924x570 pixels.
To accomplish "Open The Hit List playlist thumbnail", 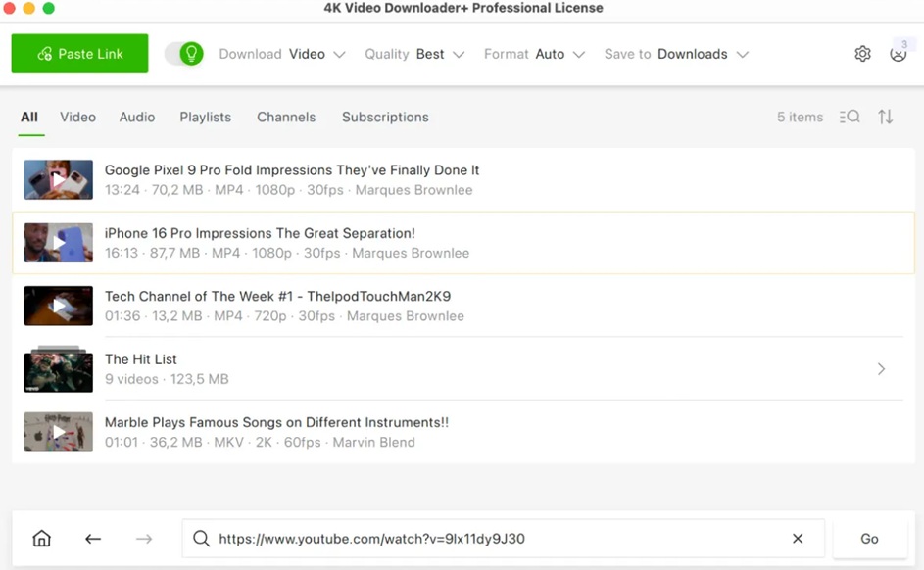I will [x=59, y=369].
